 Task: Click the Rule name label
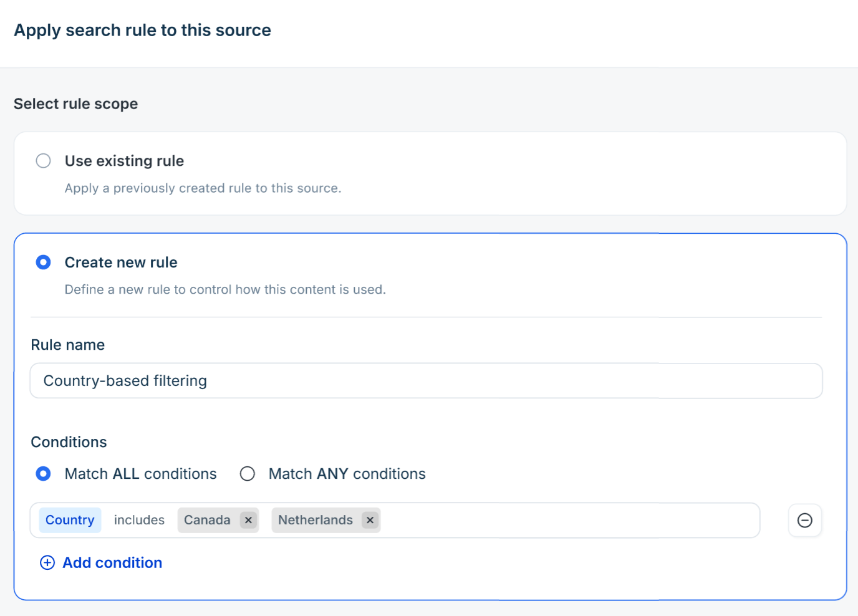tap(68, 345)
